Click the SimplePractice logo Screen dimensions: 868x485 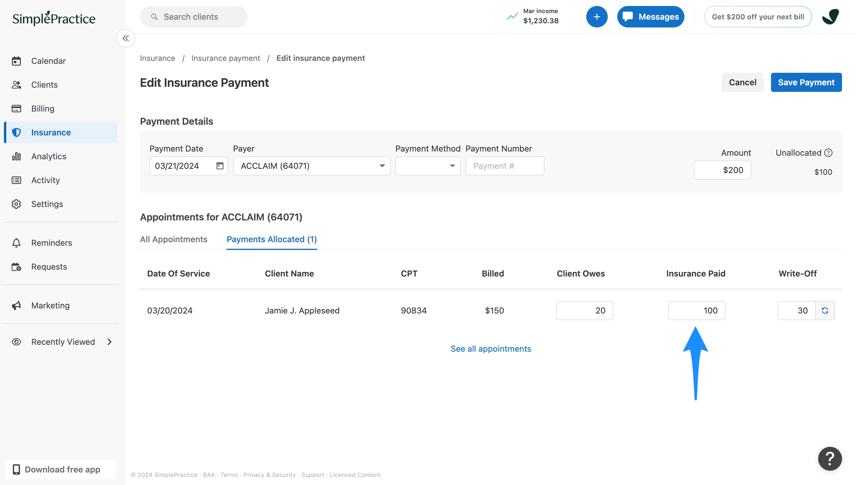pos(54,18)
